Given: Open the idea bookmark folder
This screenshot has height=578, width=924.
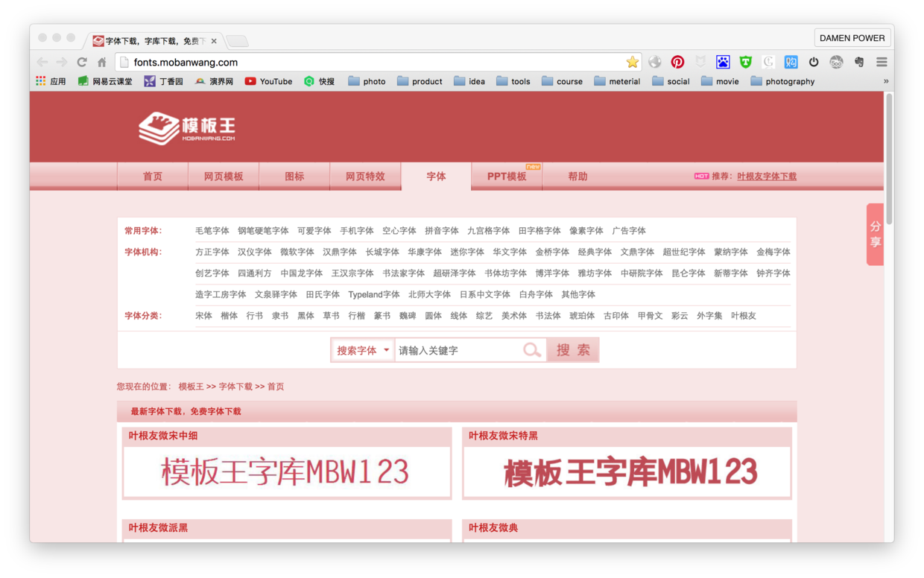Looking at the screenshot, I should (469, 81).
